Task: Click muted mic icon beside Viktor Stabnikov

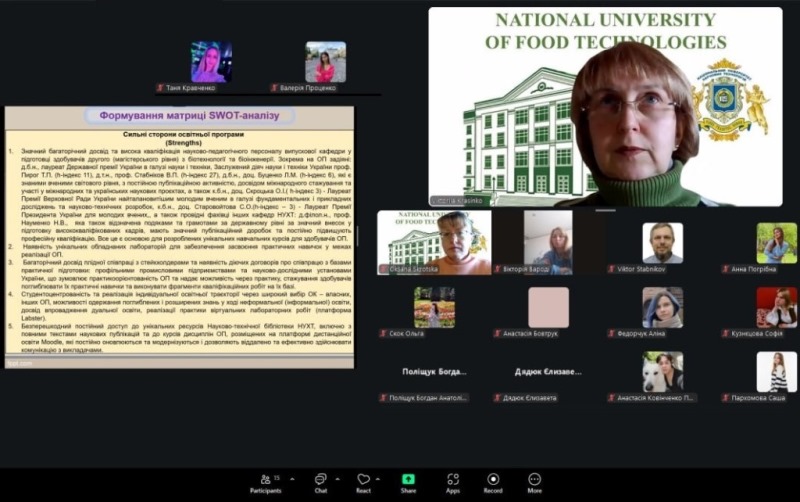Action: click(x=611, y=269)
